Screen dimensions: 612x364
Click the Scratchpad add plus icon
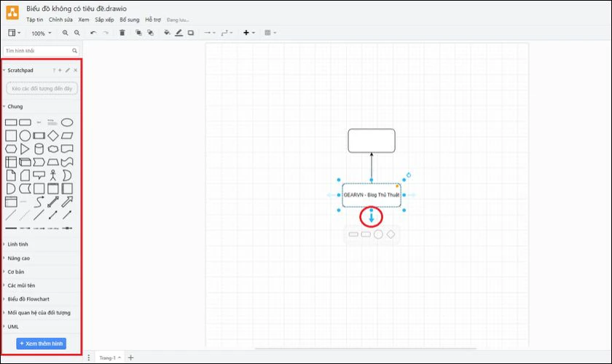(60, 70)
